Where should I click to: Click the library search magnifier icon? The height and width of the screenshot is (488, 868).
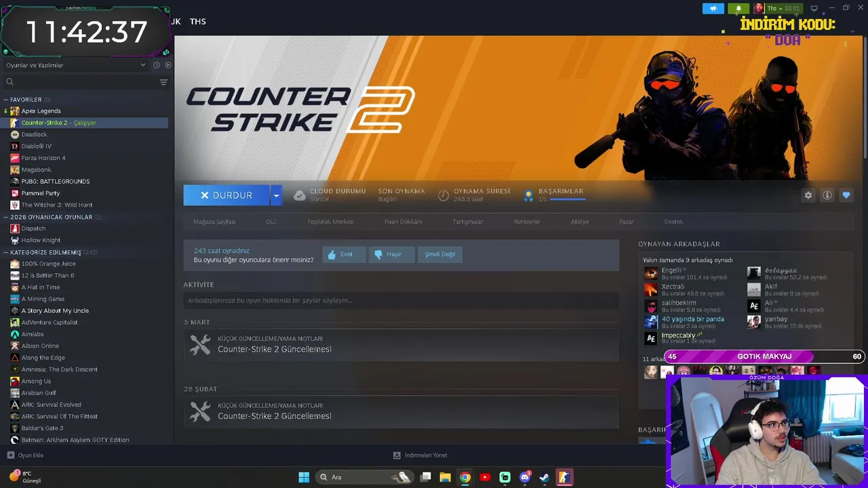point(9,82)
